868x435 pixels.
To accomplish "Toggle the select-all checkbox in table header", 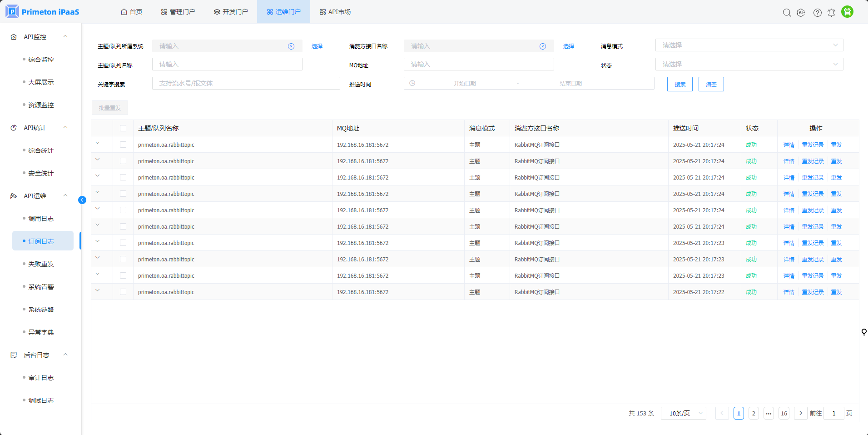I will tap(123, 128).
